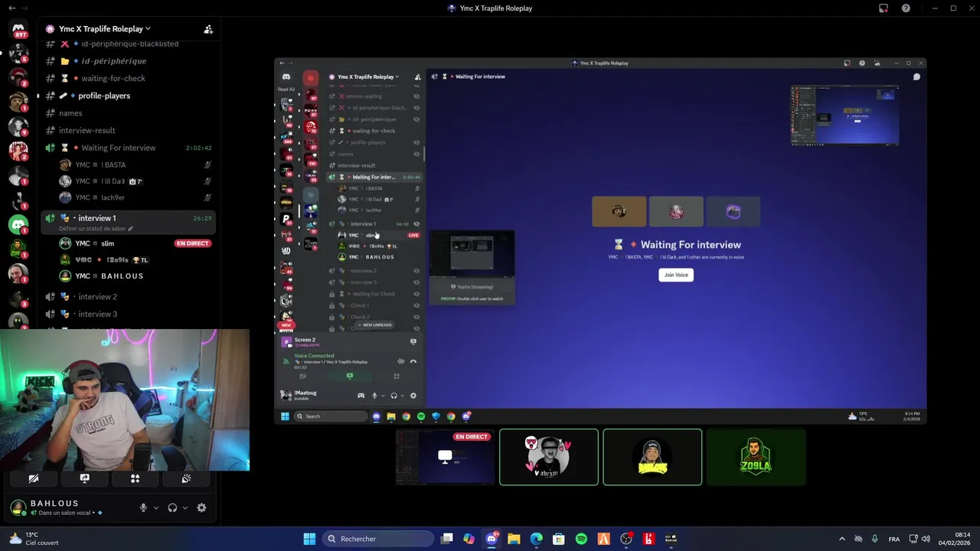
Task: Open Microsoft Edge from the taskbar
Action: [536, 539]
